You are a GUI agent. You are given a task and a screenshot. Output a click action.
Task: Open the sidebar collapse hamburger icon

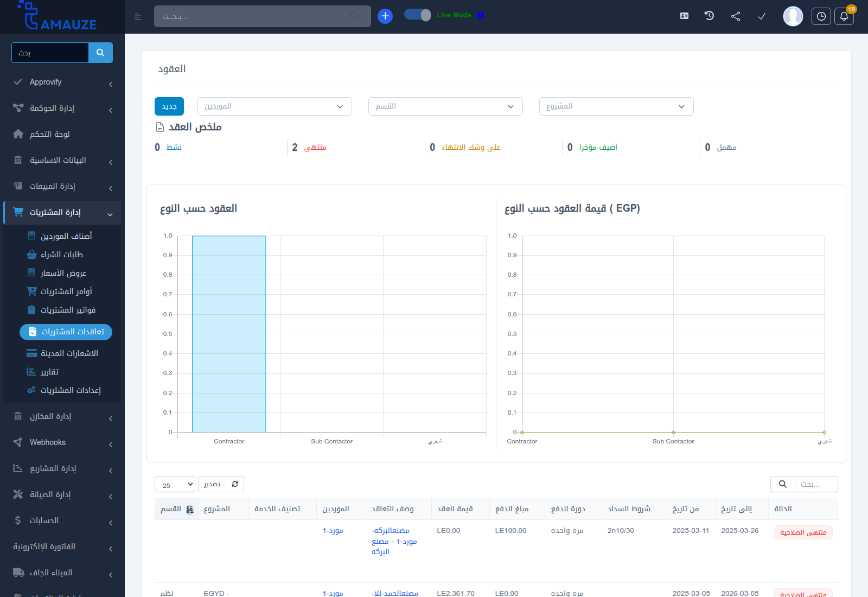click(138, 17)
